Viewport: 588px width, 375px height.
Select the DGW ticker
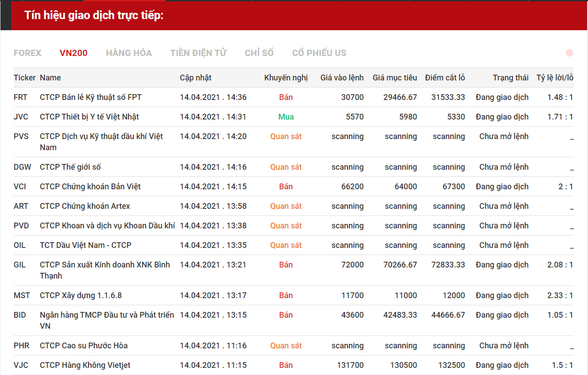coord(22,167)
